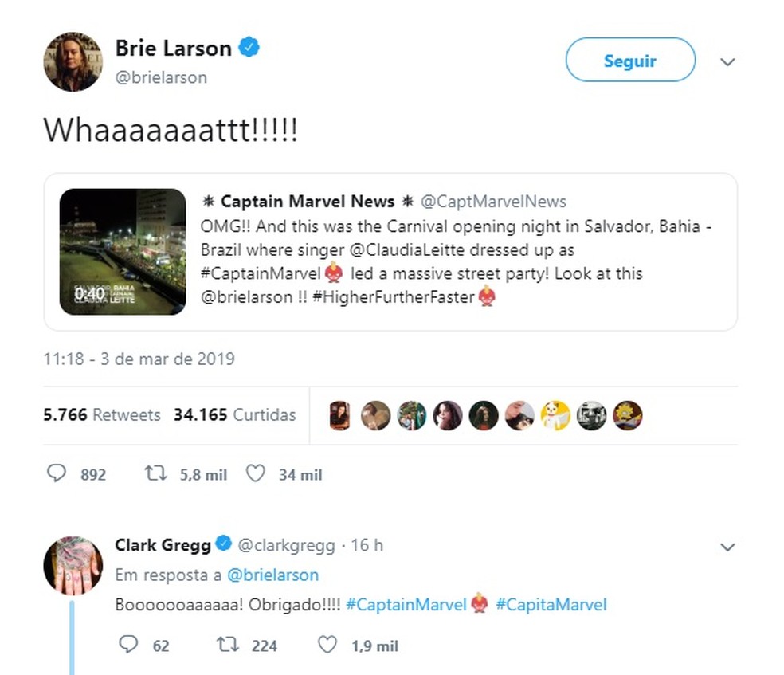Click the reply icon under Brie Larson's tweet
This screenshot has height=675, width=784.
tap(56, 473)
